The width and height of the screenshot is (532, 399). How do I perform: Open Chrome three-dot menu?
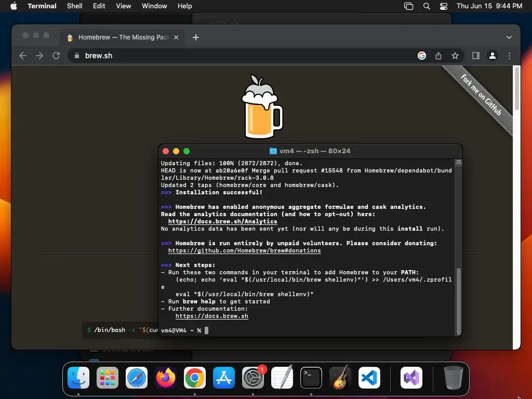pos(509,56)
